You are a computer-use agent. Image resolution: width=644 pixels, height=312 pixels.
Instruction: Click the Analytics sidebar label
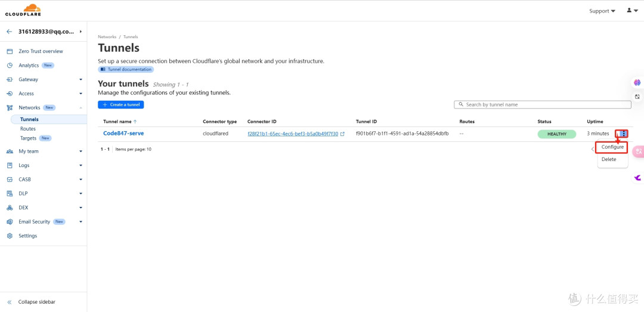(29, 66)
